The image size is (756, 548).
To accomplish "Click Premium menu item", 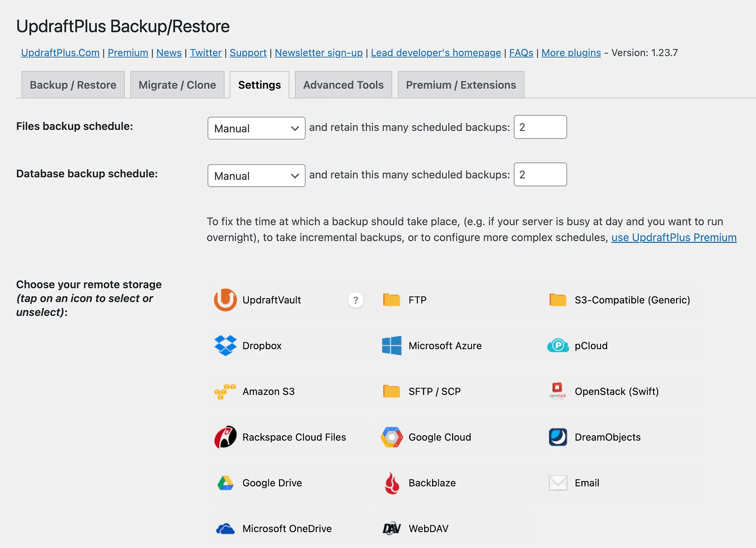I will click(127, 53).
